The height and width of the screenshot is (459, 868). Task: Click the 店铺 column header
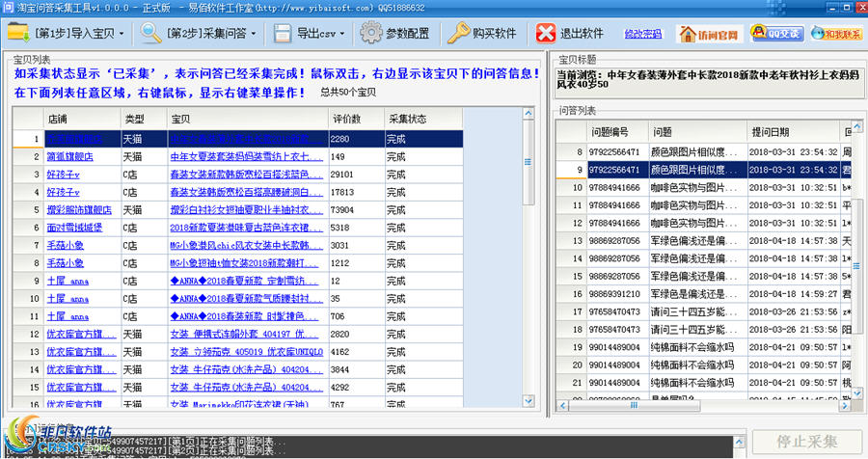point(83,119)
